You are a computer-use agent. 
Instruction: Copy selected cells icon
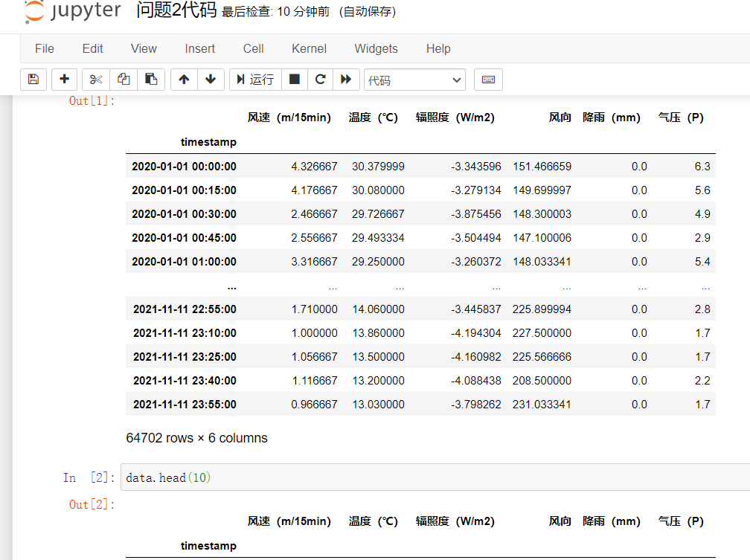pos(124,80)
